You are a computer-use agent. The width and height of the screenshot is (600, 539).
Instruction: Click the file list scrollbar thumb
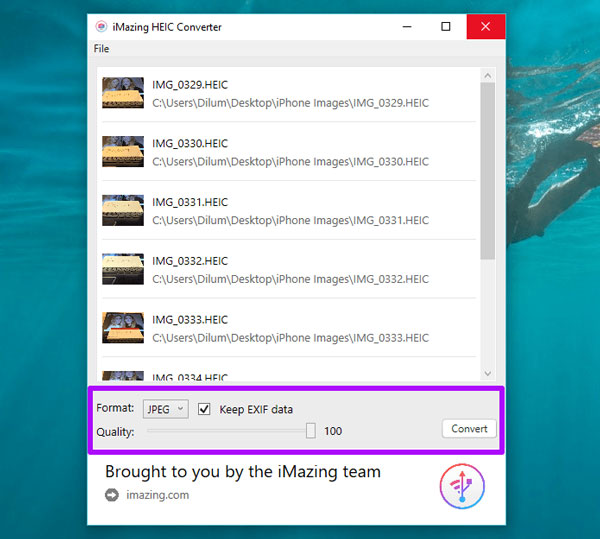(488, 171)
